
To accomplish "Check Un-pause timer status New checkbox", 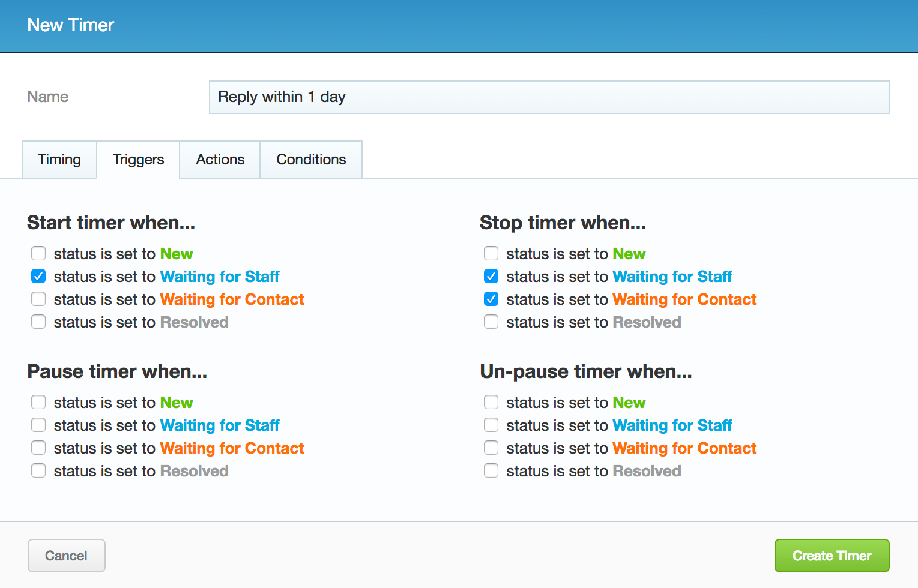I will (491, 402).
